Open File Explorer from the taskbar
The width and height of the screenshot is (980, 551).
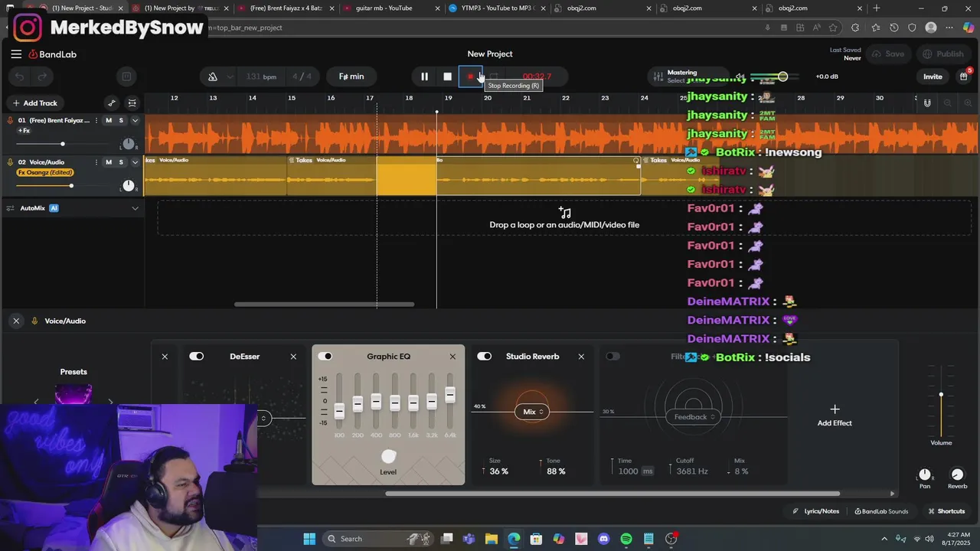(x=492, y=539)
